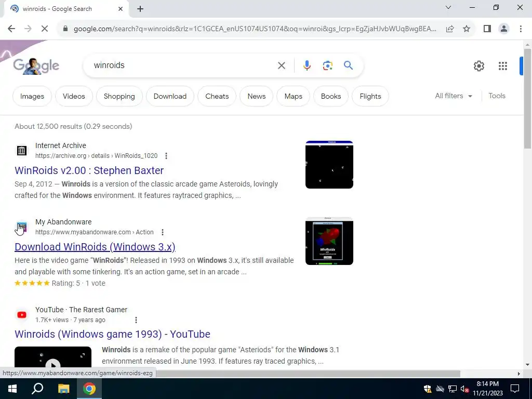Switch to Books results
The image size is (532, 399).
pyautogui.click(x=331, y=96)
